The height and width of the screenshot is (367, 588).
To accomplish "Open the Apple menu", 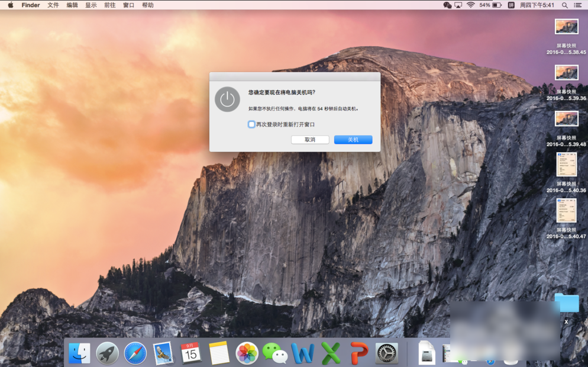I will [x=10, y=5].
